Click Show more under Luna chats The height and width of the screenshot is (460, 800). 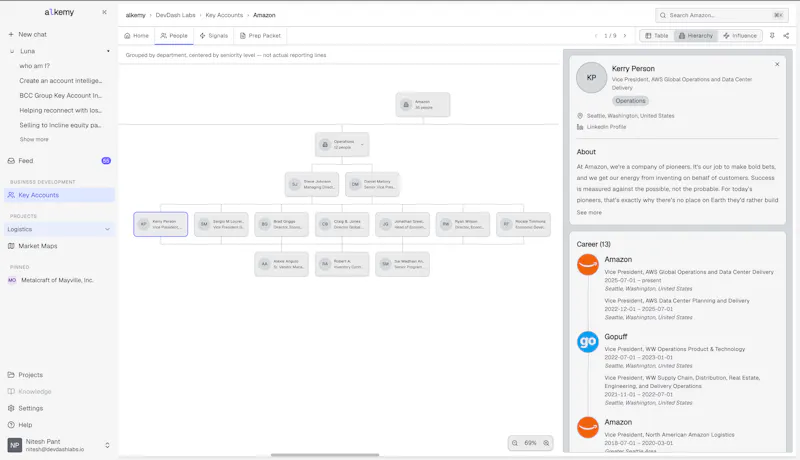[34, 139]
